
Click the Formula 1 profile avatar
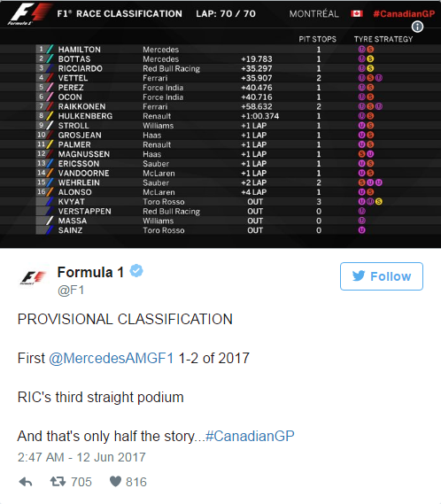[x=34, y=277]
